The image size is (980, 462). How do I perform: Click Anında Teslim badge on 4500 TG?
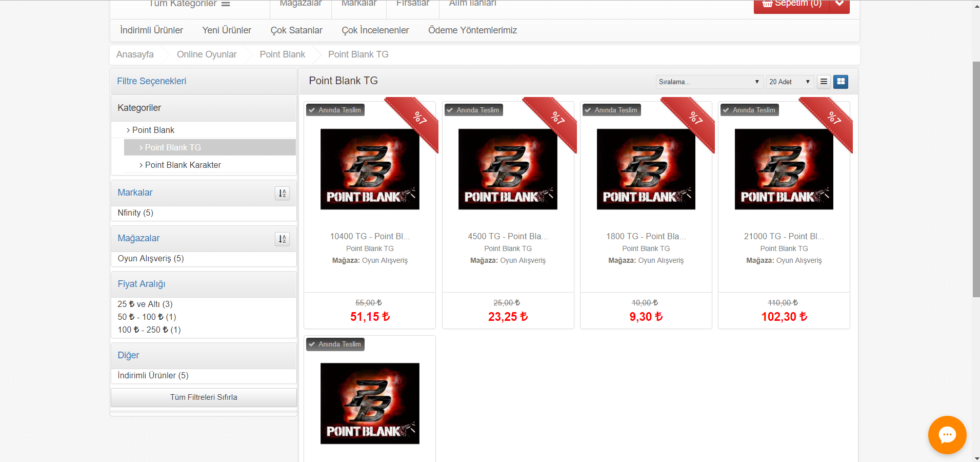473,110
